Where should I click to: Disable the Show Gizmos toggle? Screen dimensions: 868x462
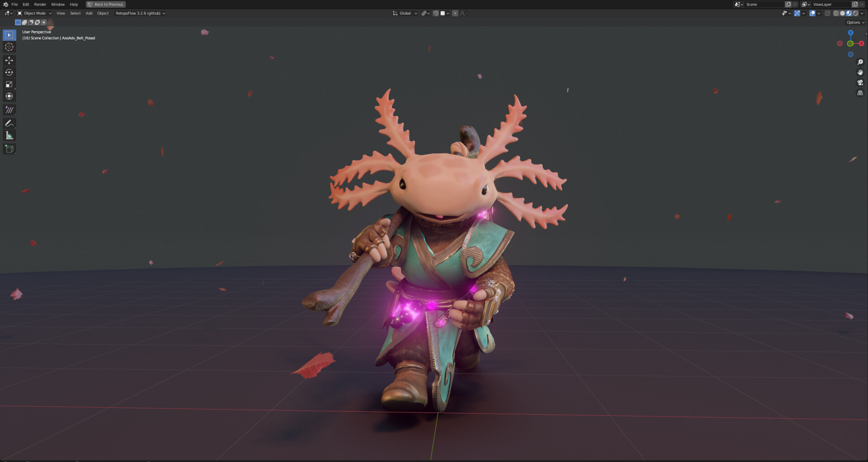point(797,13)
